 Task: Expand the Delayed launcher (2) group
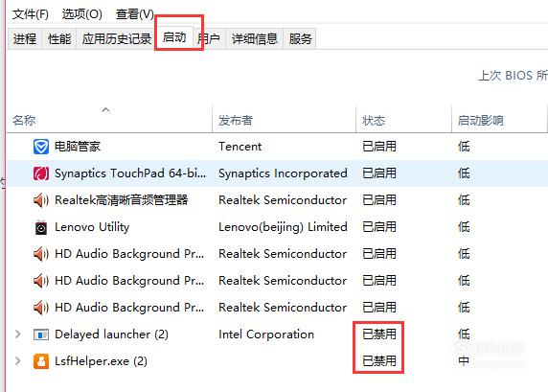tap(17, 334)
